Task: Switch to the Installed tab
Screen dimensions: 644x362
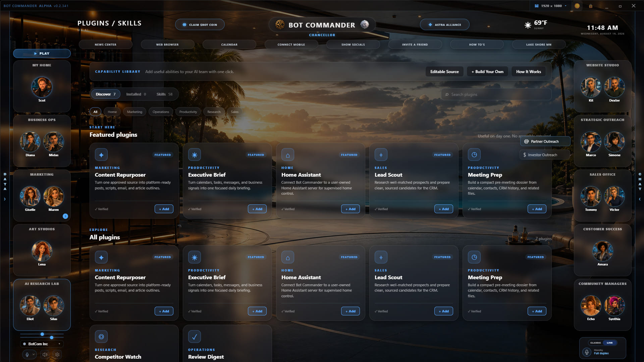Action: tap(136, 94)
